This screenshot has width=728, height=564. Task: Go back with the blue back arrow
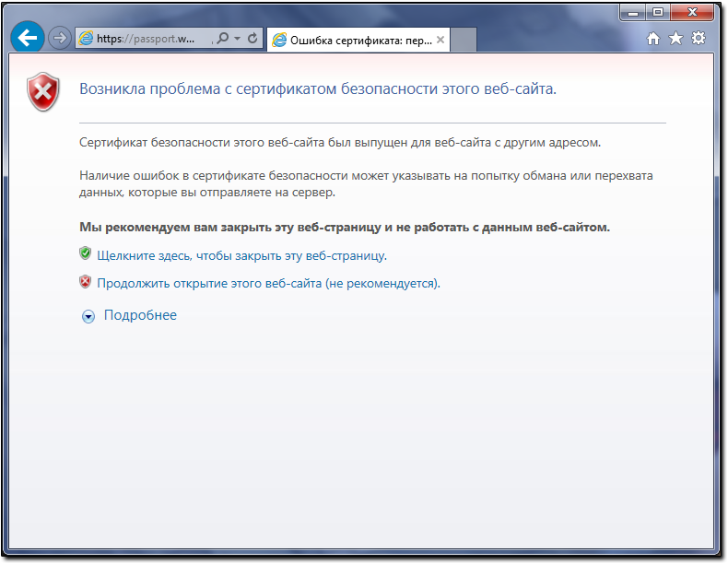[28, 37]
